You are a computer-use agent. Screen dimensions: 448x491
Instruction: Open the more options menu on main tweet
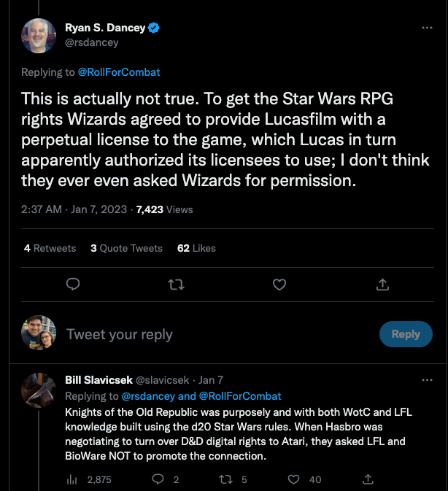pyautogui.click(x=427, y=28)
